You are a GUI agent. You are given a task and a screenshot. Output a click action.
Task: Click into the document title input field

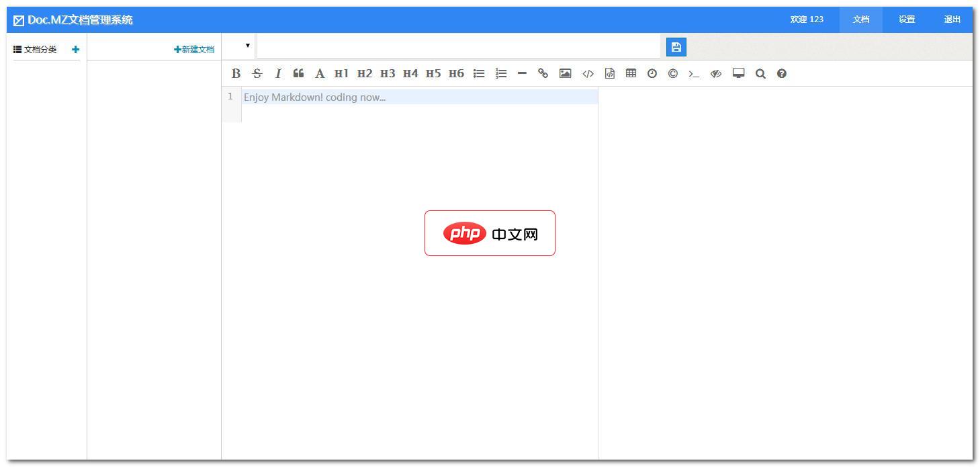458,46
